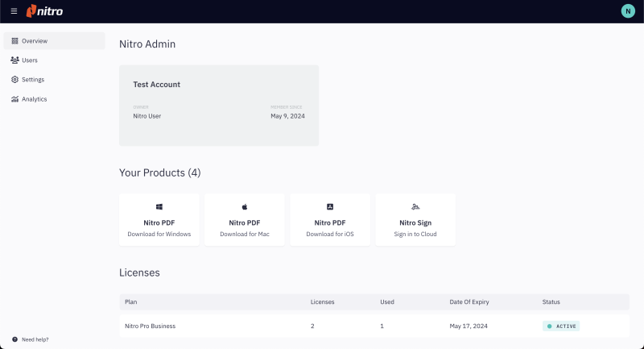
Task: Click the Users people icon
Action: point(14,60)
